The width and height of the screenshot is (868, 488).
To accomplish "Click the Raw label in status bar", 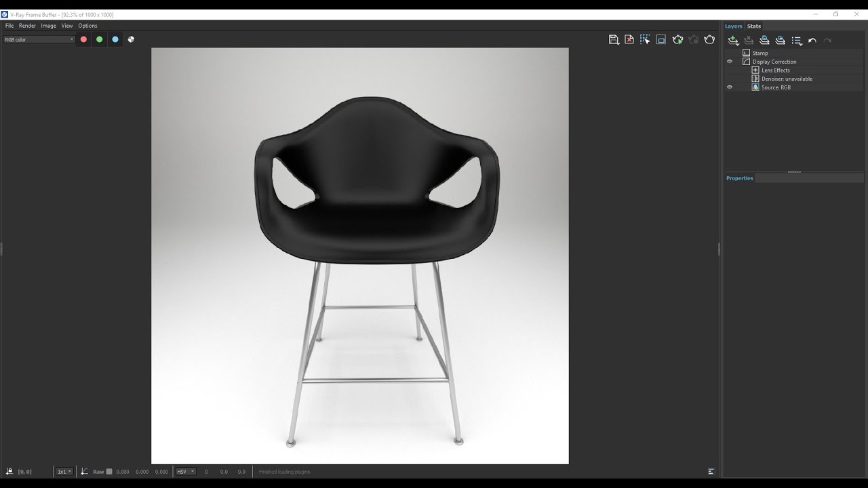I will (98, 472).
